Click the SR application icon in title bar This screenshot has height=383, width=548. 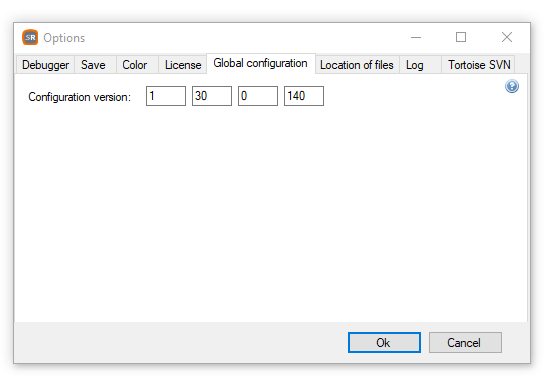[30, 37]
